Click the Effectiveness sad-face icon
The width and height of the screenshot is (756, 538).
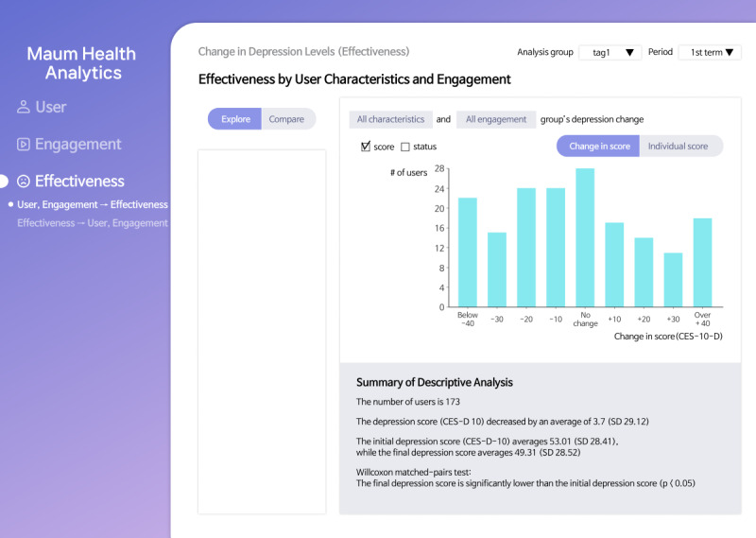point(23,181)
